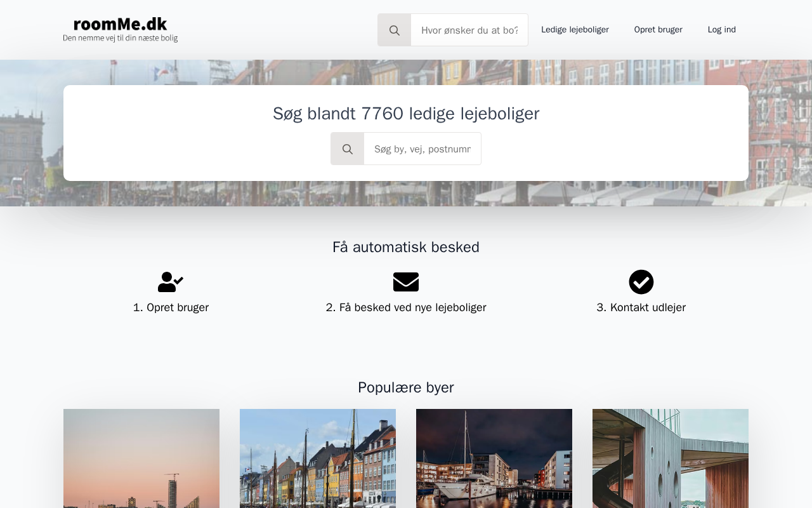
Task: Click the 'Populære byer' heading
Action: 406,387
